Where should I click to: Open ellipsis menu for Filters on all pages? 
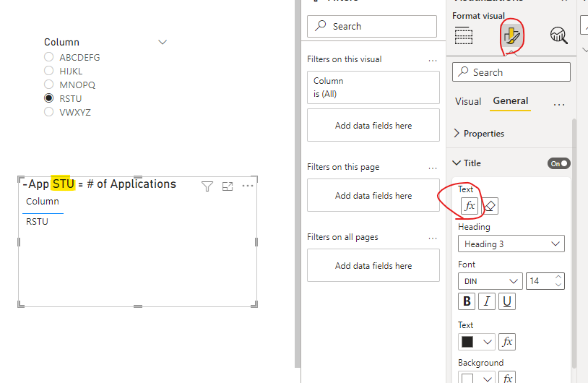[433, 238]
